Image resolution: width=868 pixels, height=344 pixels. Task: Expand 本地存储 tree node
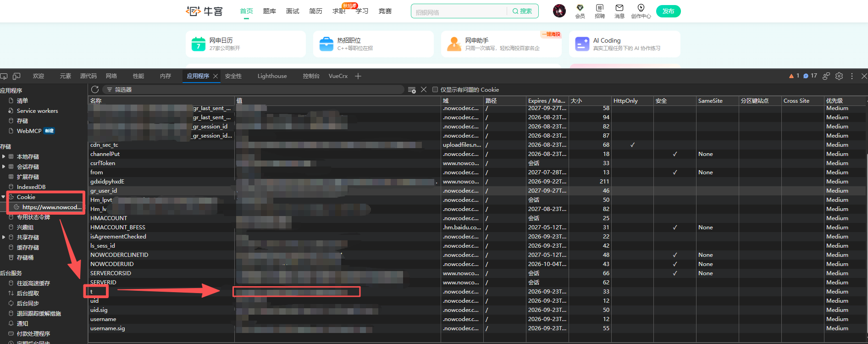[4, 156]
